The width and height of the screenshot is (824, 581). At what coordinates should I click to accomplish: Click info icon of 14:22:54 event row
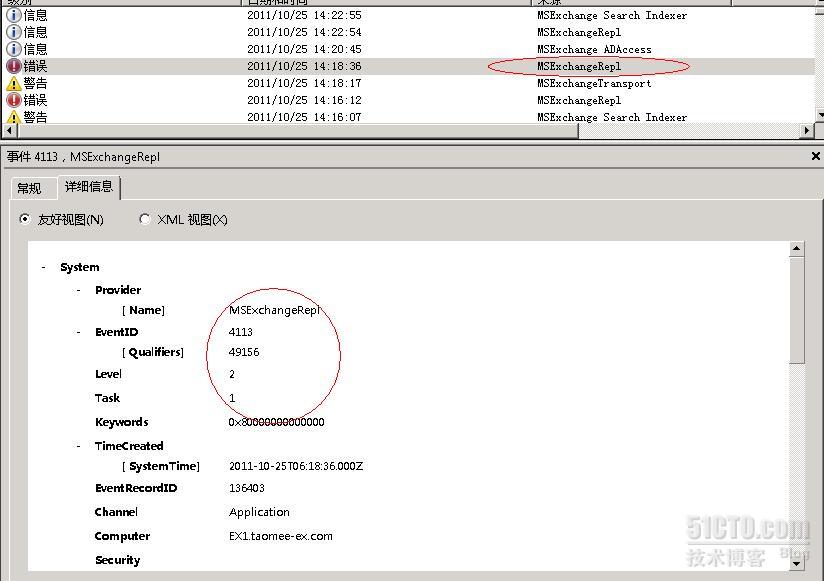tap(14, 32)
